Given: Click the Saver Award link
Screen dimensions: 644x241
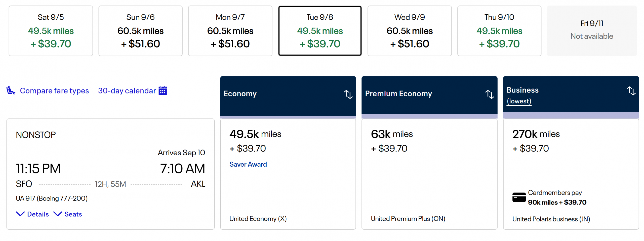Looking at the screenshot, I should coord(248,164).
